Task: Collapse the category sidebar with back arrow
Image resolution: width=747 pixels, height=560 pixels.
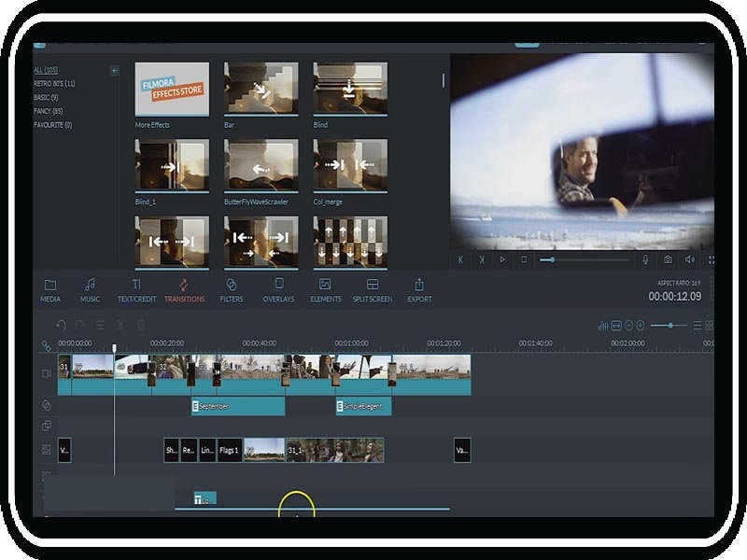Action: point(115,71)
